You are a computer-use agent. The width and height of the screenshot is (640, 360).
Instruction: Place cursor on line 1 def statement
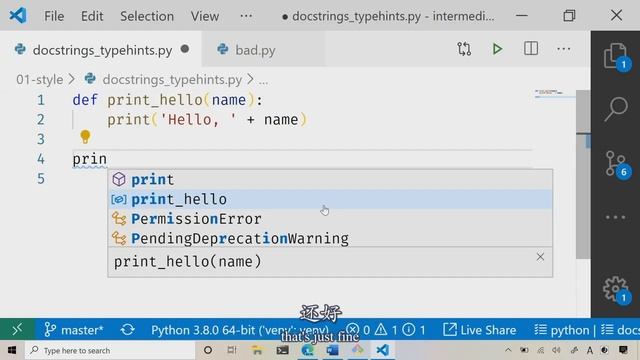[168, 100]
